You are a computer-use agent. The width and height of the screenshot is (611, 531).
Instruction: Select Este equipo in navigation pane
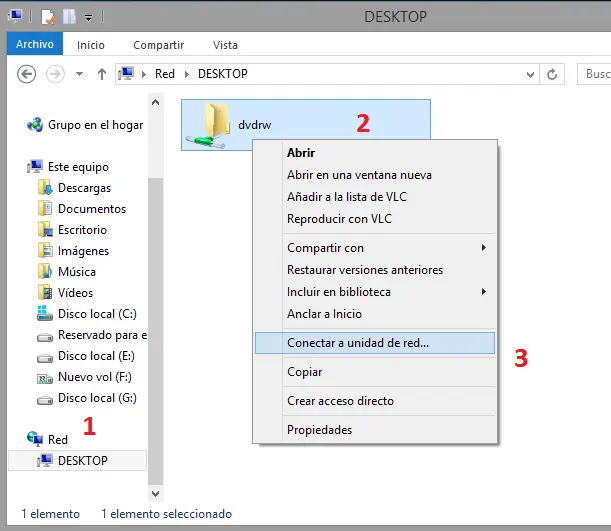[78, 167]
